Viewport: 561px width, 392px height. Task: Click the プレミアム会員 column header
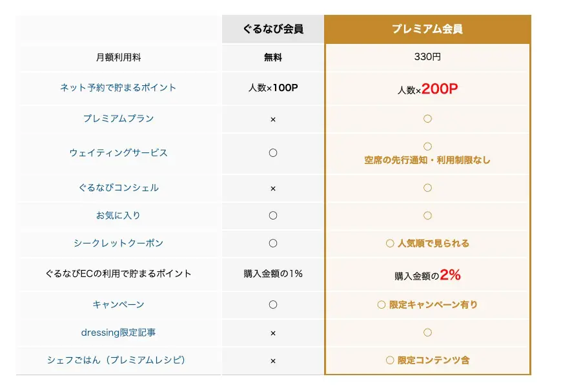pyautogui.click(x=427, y=30)
